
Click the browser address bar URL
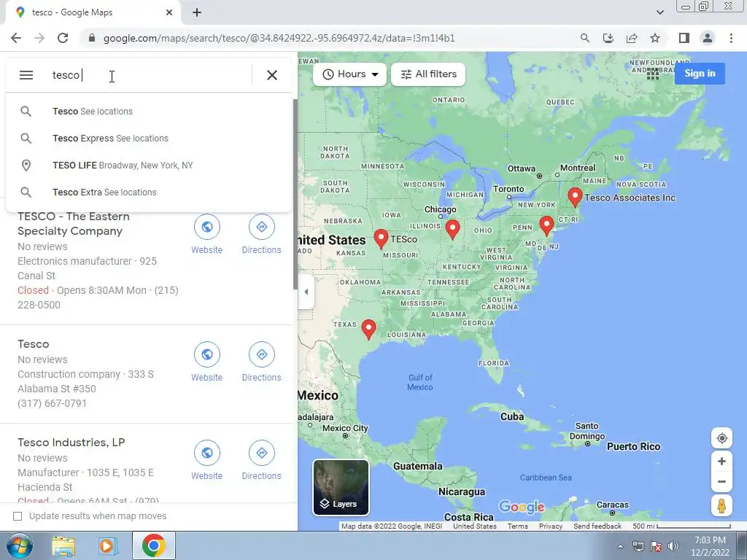click(x=279, y=38)
